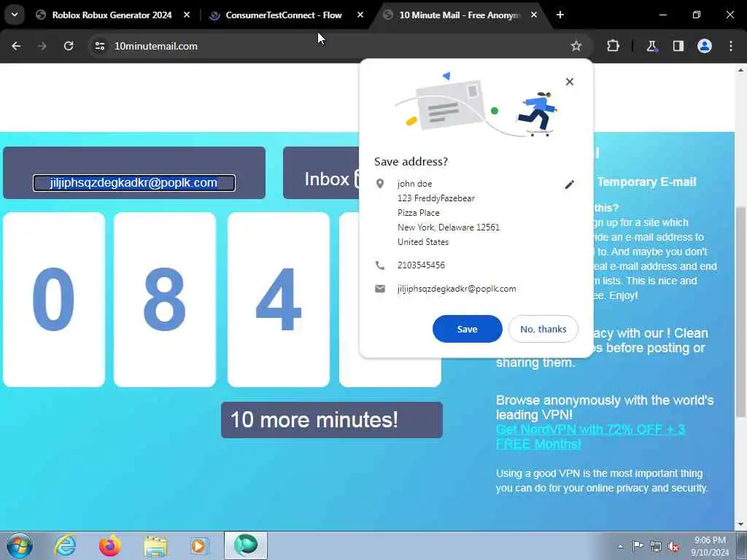
Task: Open Chrome Labs flask icon
Action: point(651,46)
